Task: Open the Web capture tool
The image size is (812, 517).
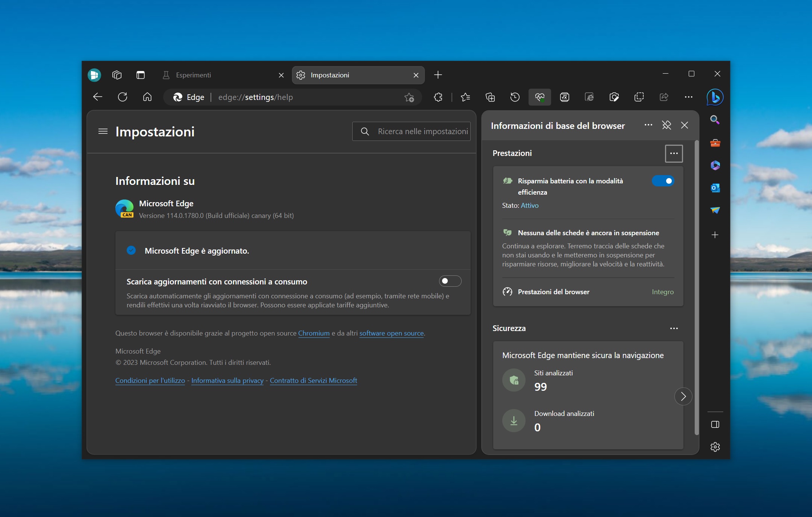Action: pos(639,97)
